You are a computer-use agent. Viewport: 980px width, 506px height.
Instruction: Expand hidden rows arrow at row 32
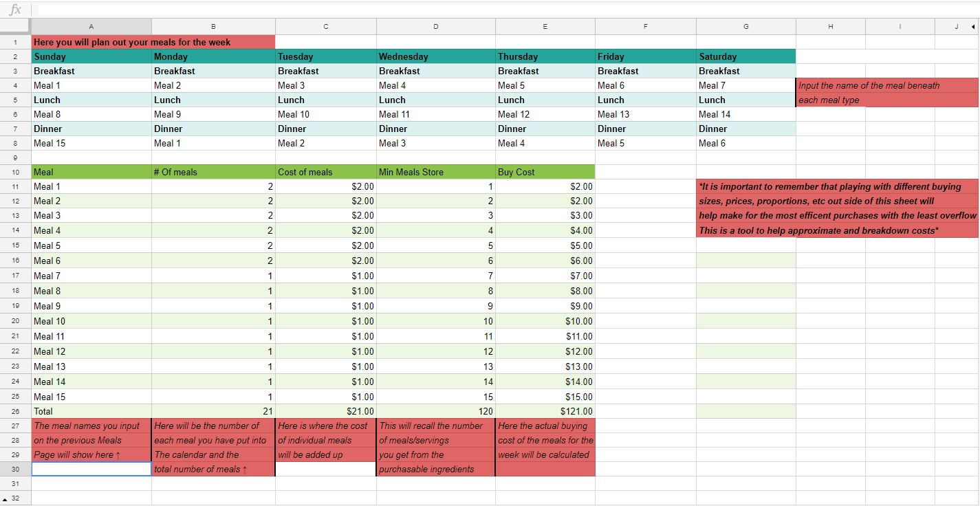(x=6, y=498)
